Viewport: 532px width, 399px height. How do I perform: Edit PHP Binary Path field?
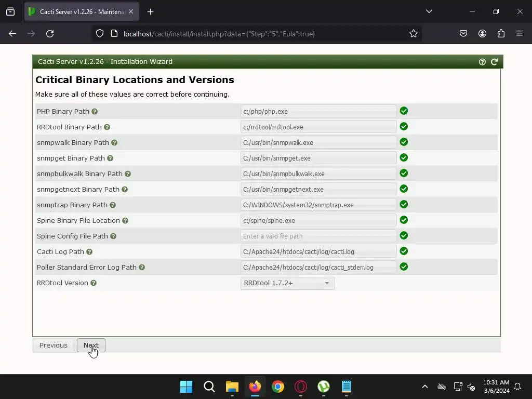318,112
